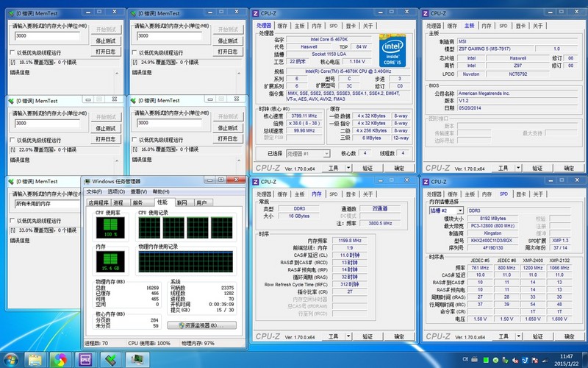Click the Z title icon of CPU-Z 处理器 window
The width and height of the screenshot is (588, 368).
(x=255, y=13)
